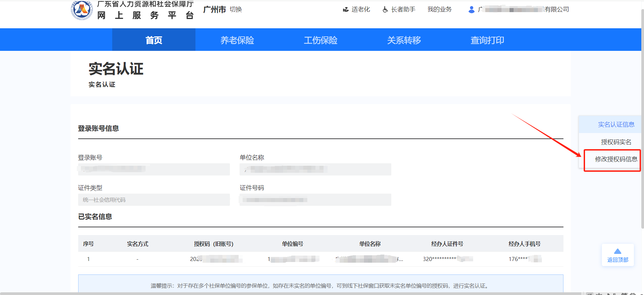The image size is (644, 295).
Task: Open the 工伤保险 navigation menu
Action: 320,40
